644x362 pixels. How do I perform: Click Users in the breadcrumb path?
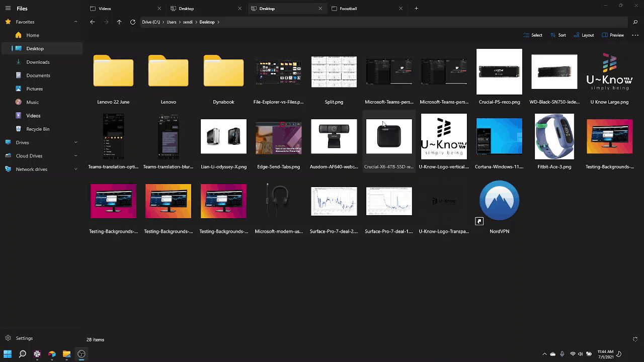(x=172, y=22)
